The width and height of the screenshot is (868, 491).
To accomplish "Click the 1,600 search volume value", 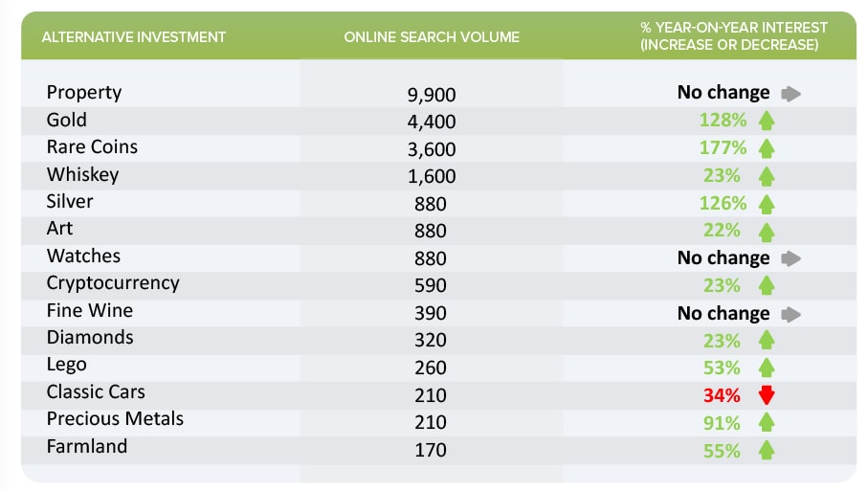I will (432, 176).
